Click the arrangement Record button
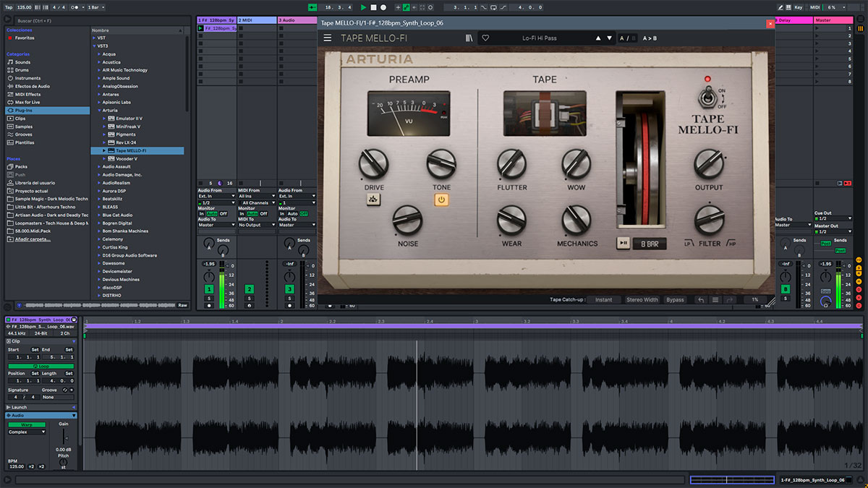Screen dimensions: 868x488 click(383, 7)
